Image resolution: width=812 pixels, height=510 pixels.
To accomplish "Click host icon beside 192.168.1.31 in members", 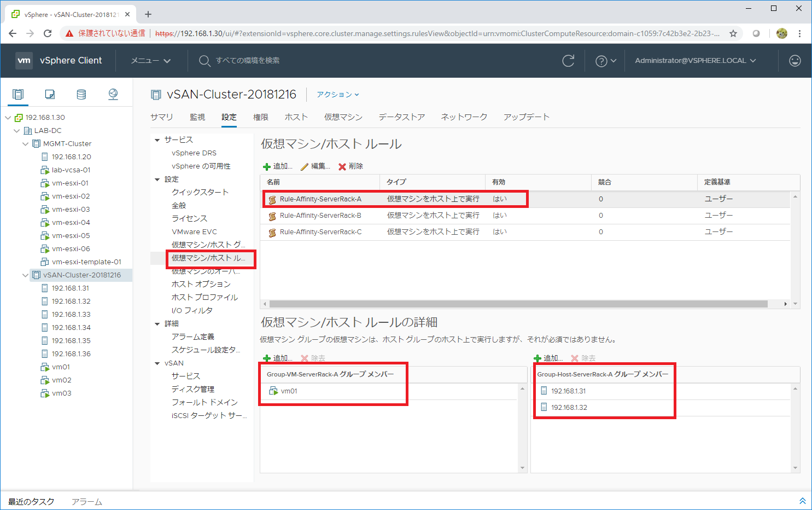I will 544,391.
